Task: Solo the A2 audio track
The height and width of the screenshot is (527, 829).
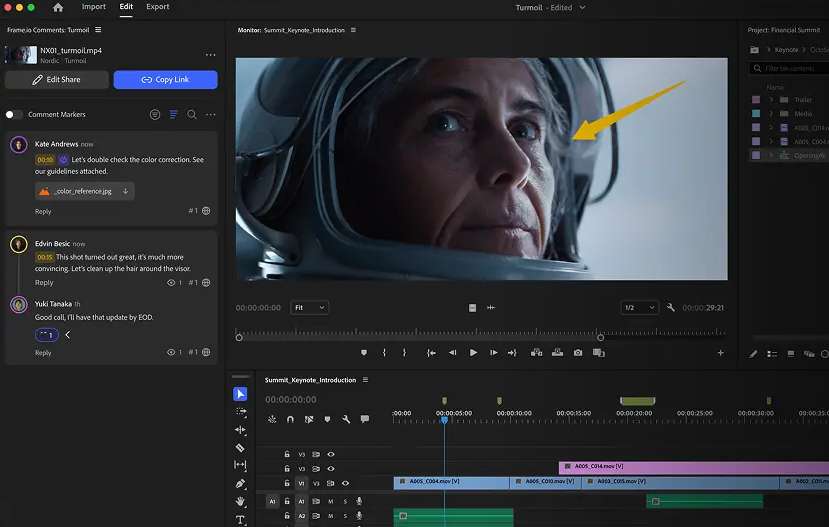Action: point(345,516)
